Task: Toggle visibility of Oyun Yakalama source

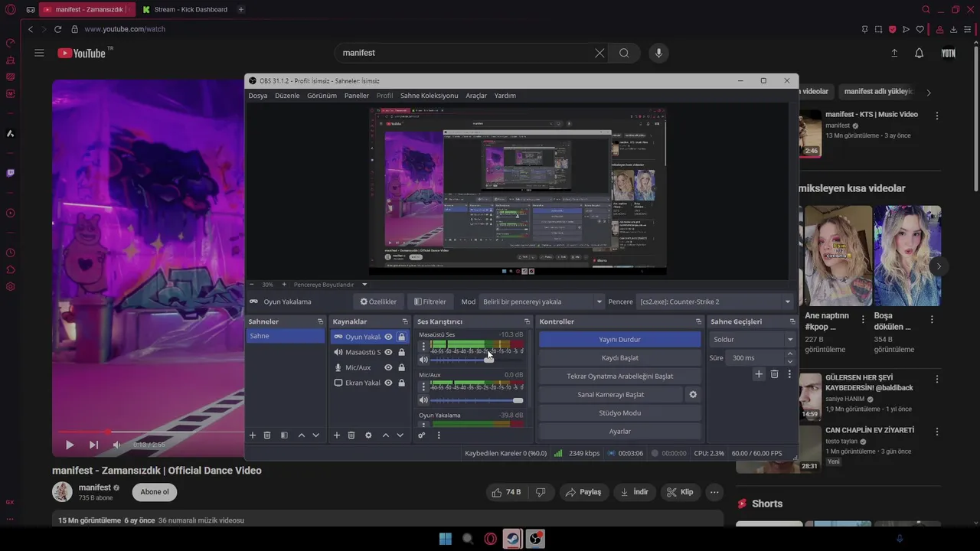Action: tap(388, 337)
